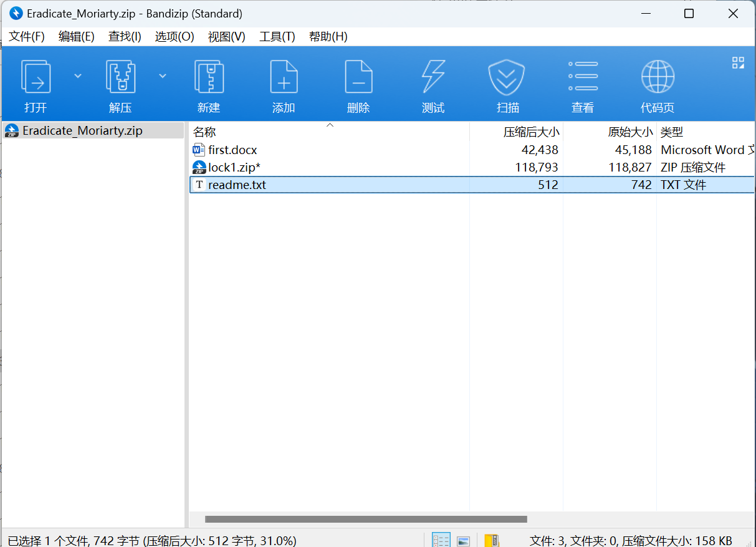This screenshot has height=547, width=756.
Task: Maximize the Bandizip window
Action: click(689, 13)
